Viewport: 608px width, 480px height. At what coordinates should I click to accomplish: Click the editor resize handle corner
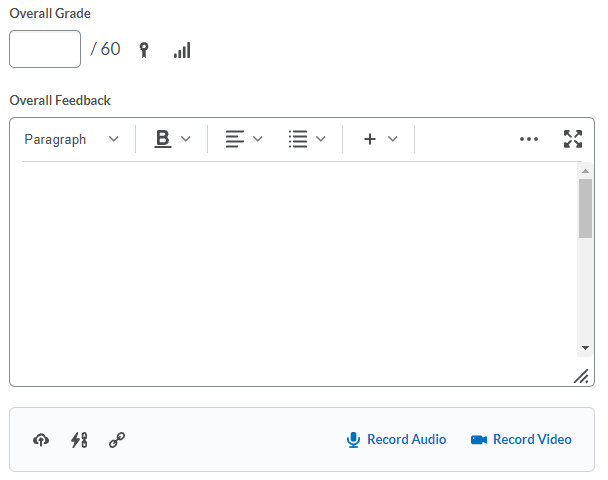[x=581, y=376]
